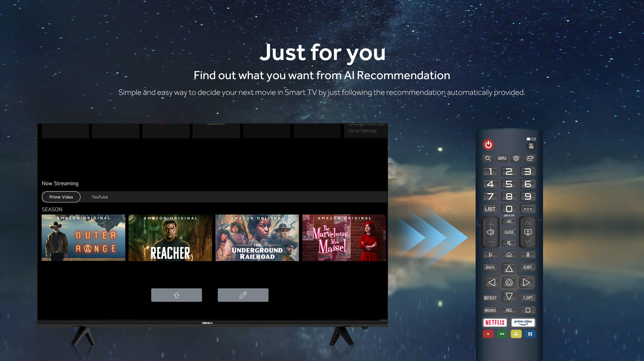Click the BACK button on remote
Screen dimensions: 644x361
[490, 267]
